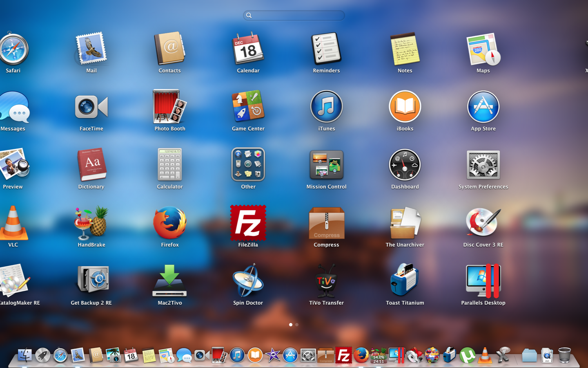The height and width of the screenshot is (368, 588).
Task: Launch iMovie star icon in Dock
Action: [x=273, y=355]
